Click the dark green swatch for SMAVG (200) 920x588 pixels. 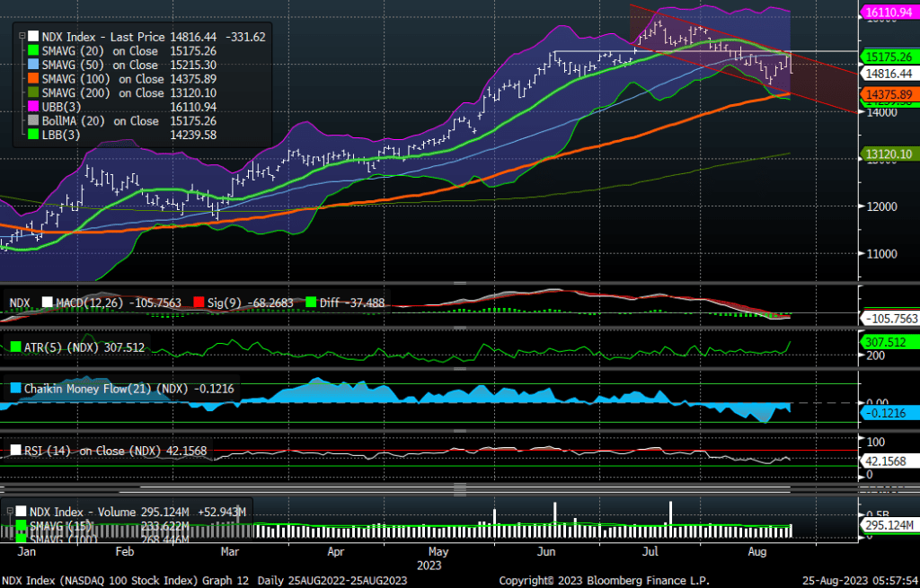pos(33,93)
